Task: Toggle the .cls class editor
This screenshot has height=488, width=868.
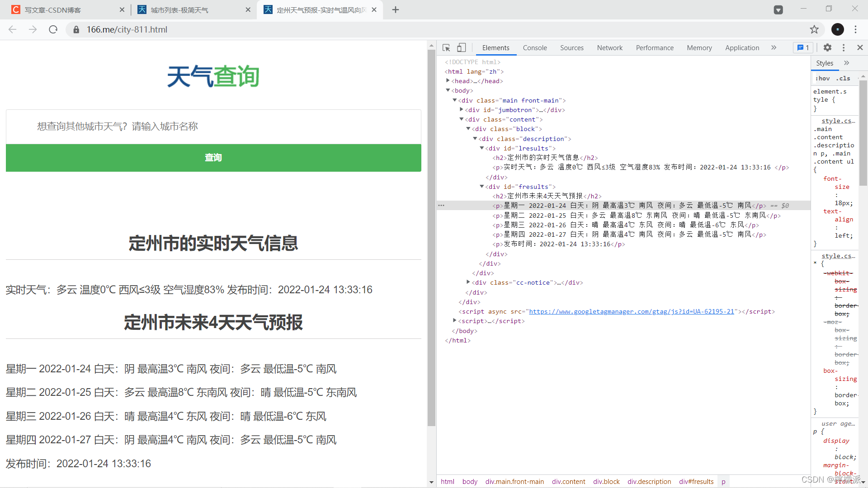Action: click(843, 78)
